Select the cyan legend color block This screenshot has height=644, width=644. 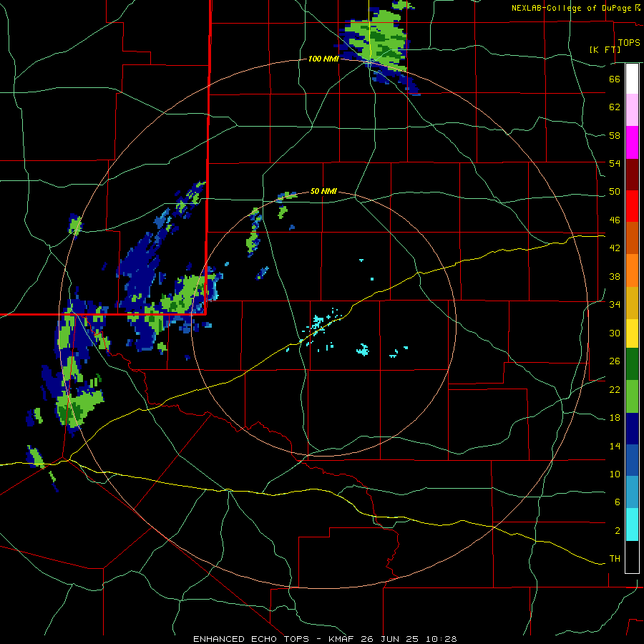point(632,525)
